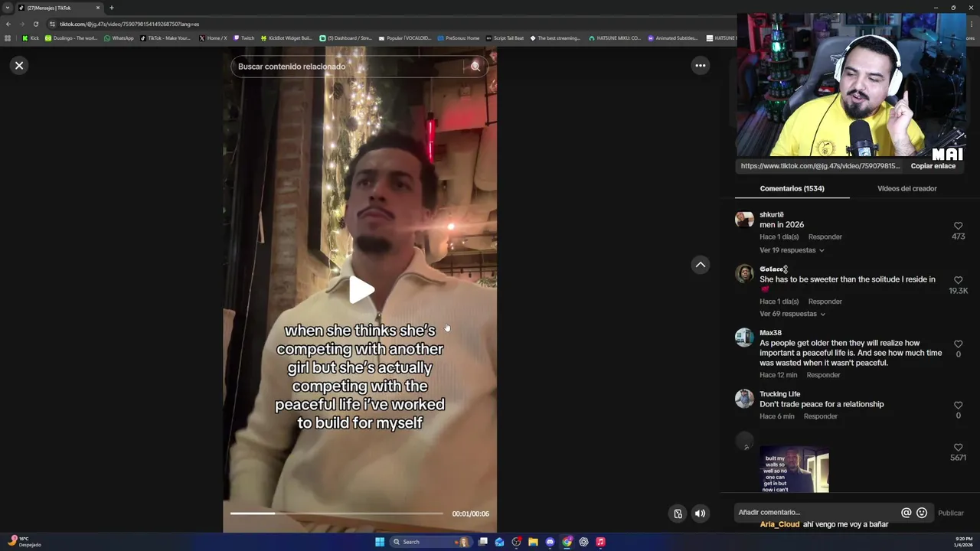
Task: Like Trucking Life's comment
Action: coord(958,405)
